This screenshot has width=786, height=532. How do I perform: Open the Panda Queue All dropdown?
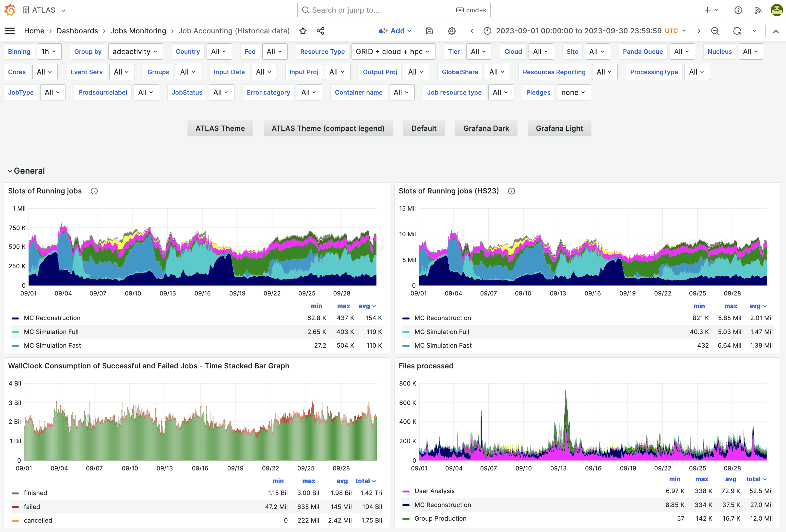(682, 52)
